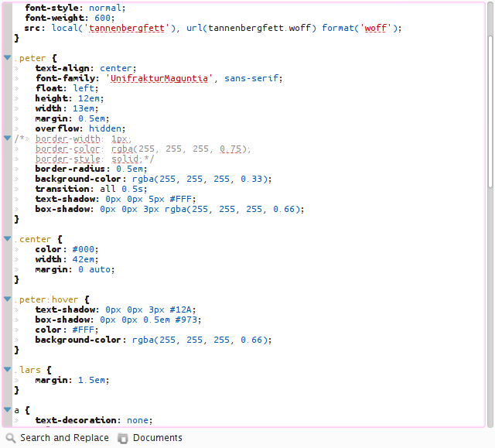
Task: Click the commented 'border-style' property
Action: [x=67, y=159]
